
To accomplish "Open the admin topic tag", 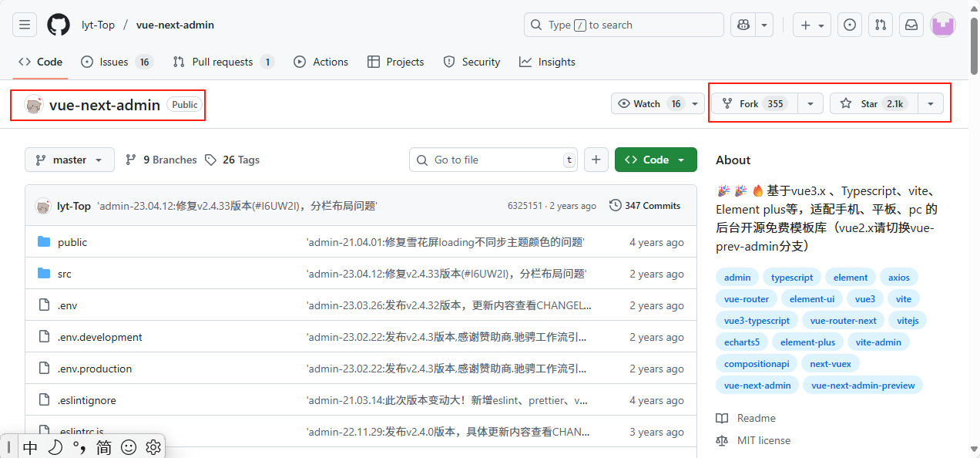I will (x=737, y=278).
